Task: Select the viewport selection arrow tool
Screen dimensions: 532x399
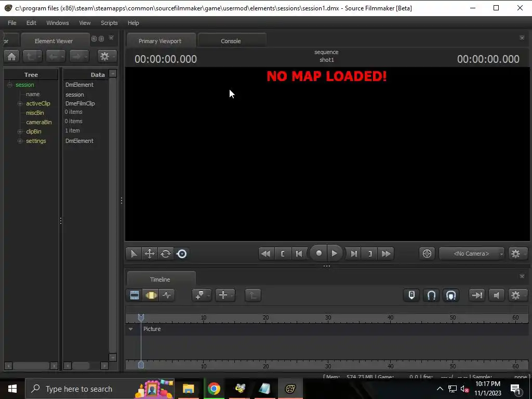Action: 134,254
